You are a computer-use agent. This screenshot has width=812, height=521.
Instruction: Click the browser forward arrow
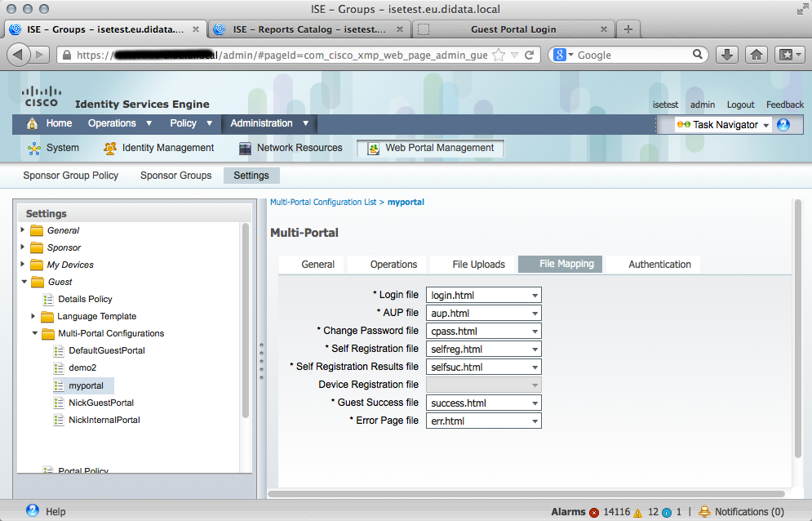pyautogui.click(x=39, y=55)
